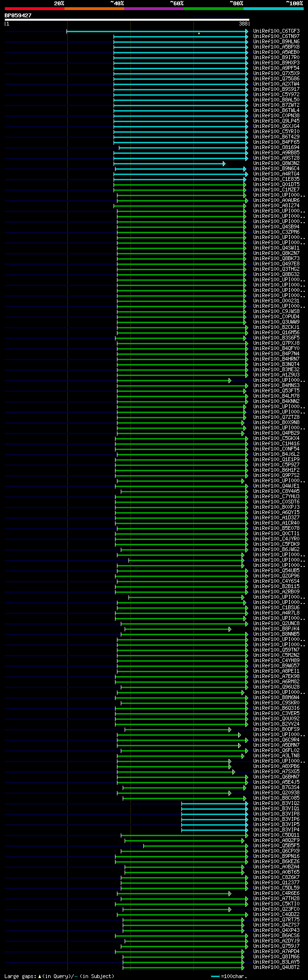This screenshot has height=980, width=308.
Task: Click the cyan alignment bar of UniRef100_C6TGF3
Action: coord(157,31)
